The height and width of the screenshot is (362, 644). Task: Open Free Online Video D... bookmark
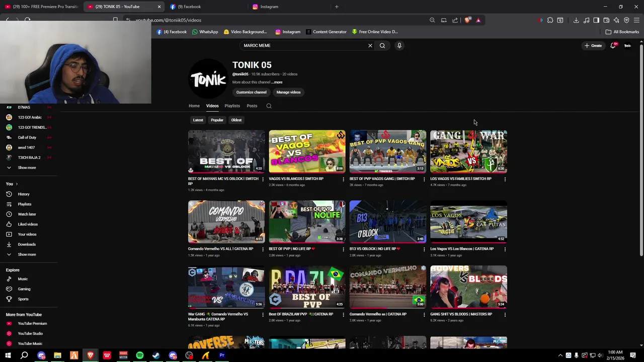click(x=375, y=32)
